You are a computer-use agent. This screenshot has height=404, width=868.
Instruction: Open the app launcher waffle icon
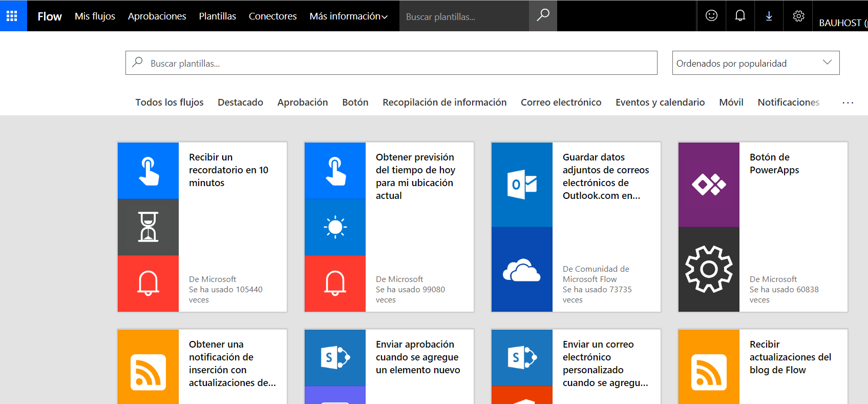pyautogui.click(x=12, y=16)
